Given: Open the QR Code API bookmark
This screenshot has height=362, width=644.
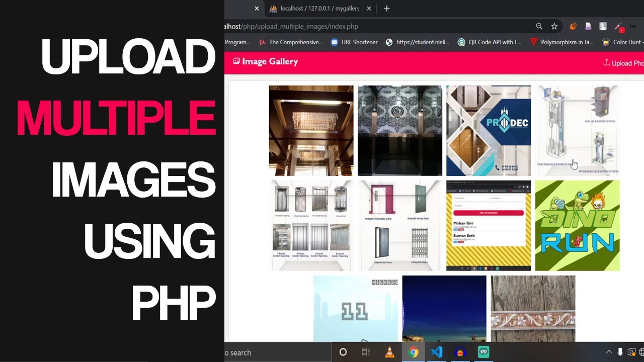Looking at the screenshot, I should [490, 42].
